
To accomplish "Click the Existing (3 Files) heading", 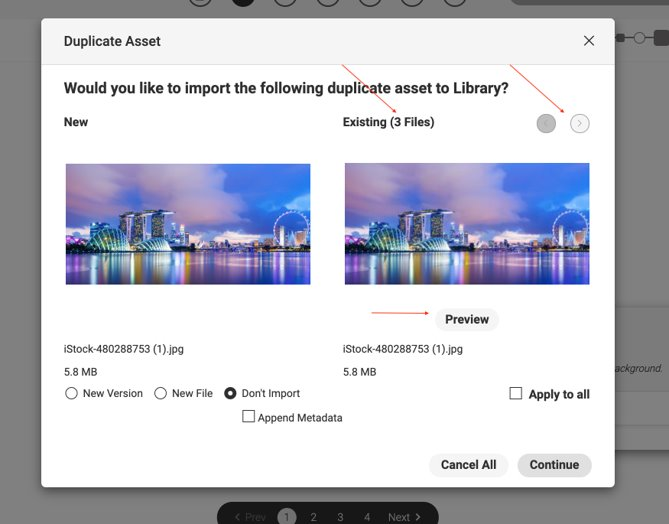I will (x=388, y=122).
